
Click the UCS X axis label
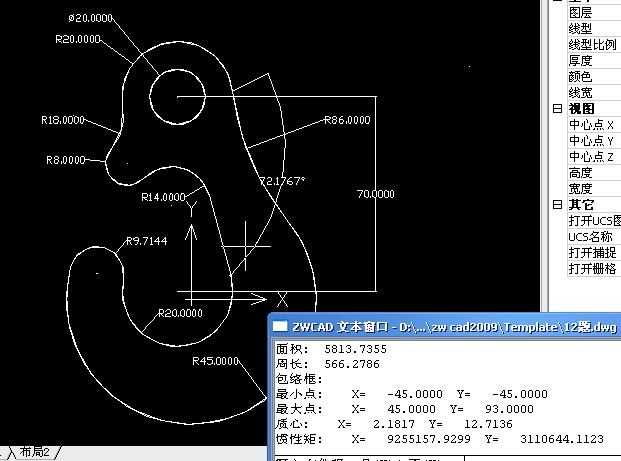tap(282, 300)
